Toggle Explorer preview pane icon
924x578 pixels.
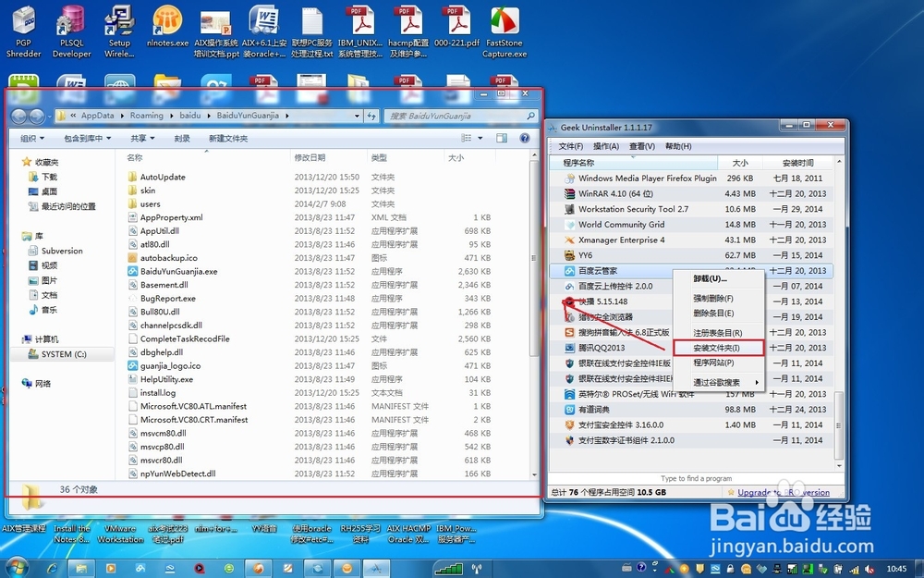point(502,138)
